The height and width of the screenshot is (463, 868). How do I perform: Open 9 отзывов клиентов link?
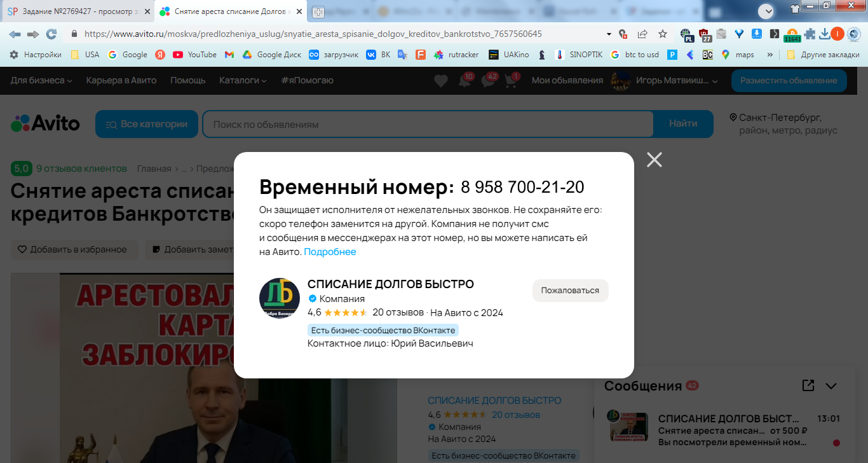[x=81, y=169]
